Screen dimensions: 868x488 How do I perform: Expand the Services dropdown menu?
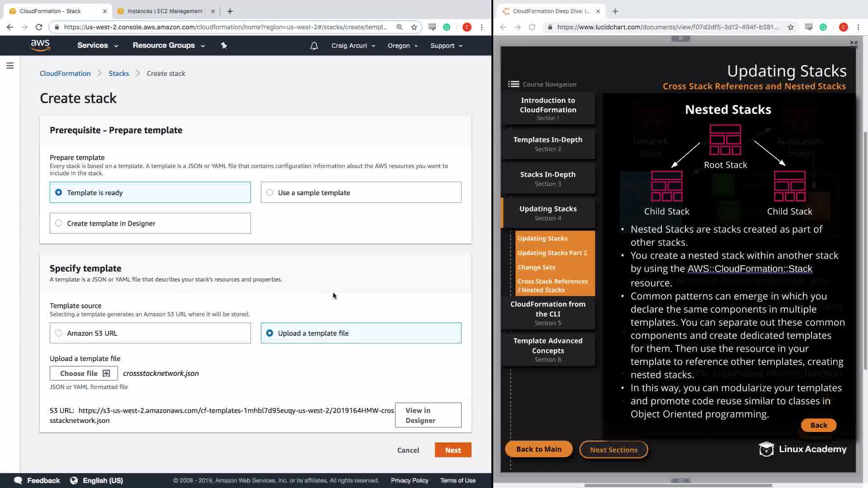click(98, 45)
